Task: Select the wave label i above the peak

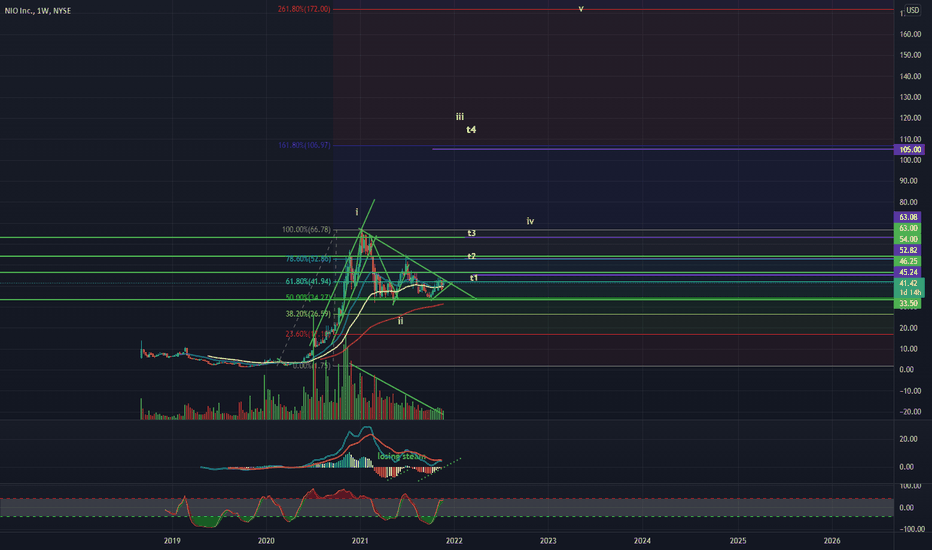Action: (x=357, y=212)
